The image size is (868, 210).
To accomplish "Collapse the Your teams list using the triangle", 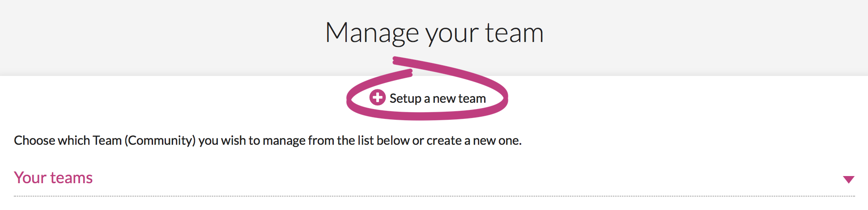I will click(x=848, y=179).
